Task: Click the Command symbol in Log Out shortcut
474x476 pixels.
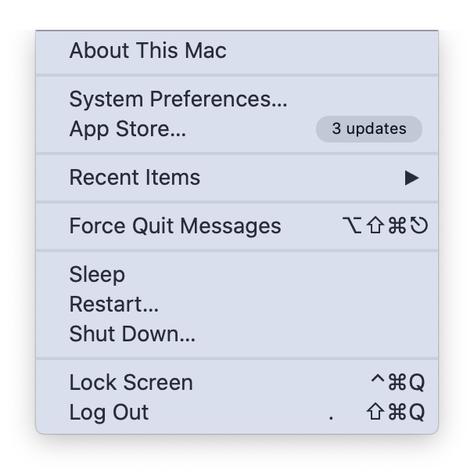Action: 397,413
